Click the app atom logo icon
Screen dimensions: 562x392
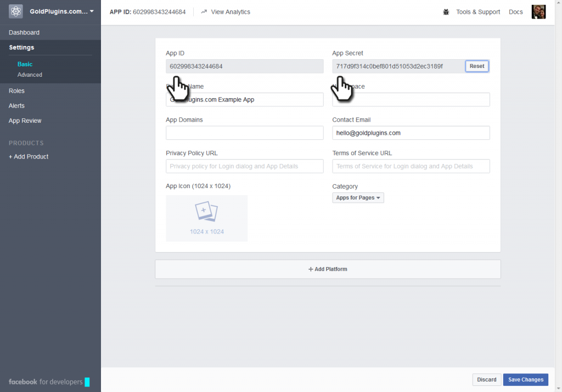(x=16, y=12)
